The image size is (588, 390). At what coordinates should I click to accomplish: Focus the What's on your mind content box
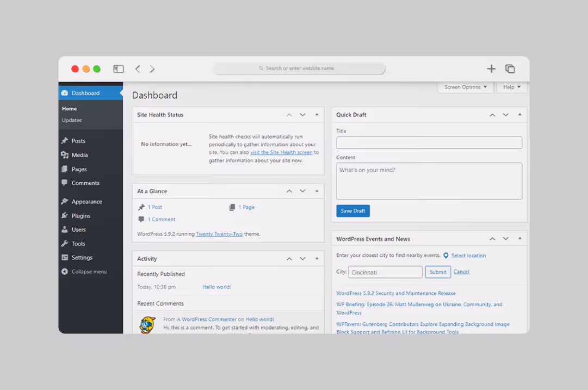pyautogui.click(x=429, y=181)
